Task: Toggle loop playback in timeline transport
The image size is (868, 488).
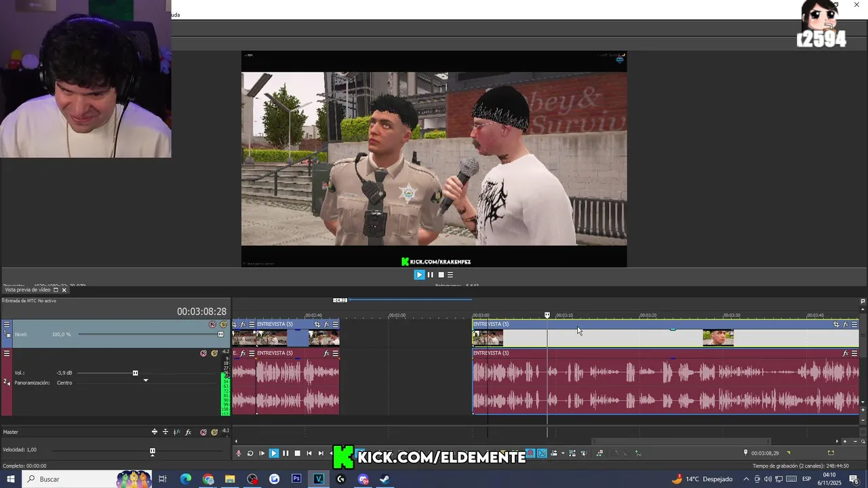Action: pyautogui.click(x=250, y=453)
